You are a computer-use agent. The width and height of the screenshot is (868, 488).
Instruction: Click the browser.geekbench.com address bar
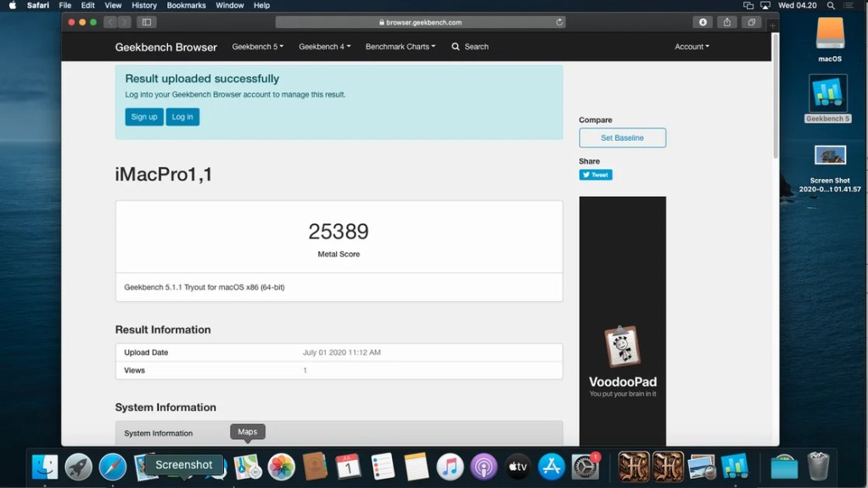pos(421,22)
